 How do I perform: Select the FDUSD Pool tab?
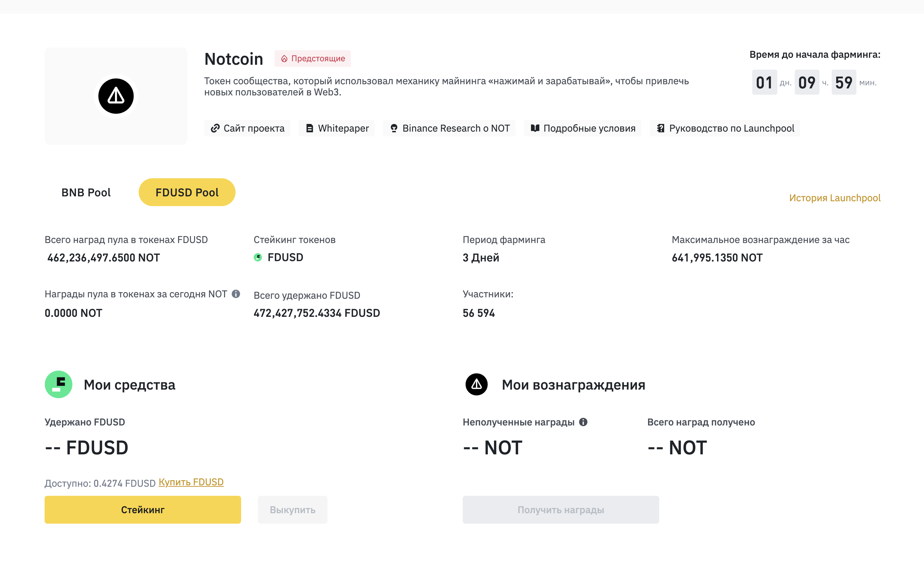tap(187, 192)
